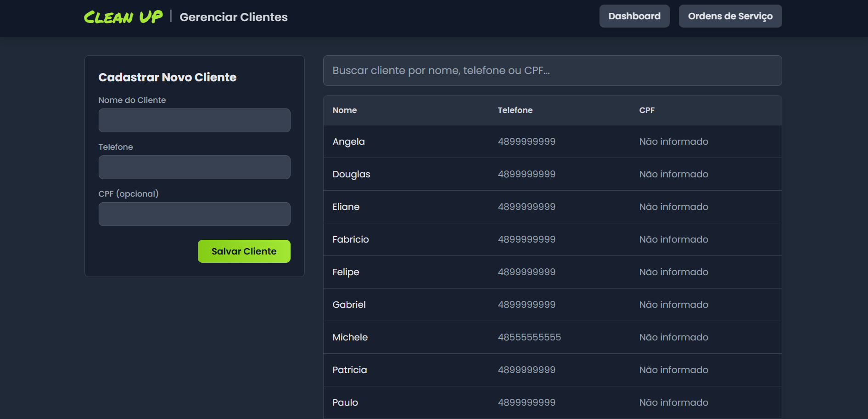Click Angela's phone number cell
Viewport: 868px width, 419px height.
pyautogui.click(x=527, y=142)
